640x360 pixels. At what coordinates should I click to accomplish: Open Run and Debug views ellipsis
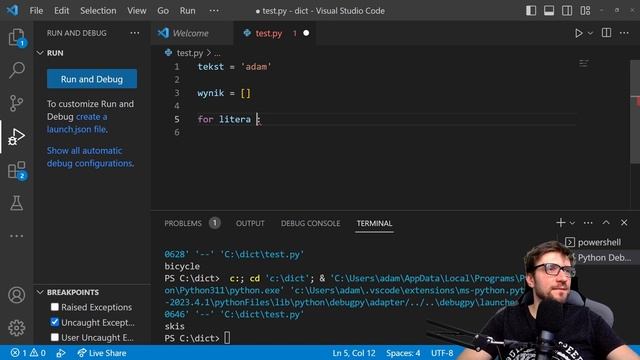(134, 33)
